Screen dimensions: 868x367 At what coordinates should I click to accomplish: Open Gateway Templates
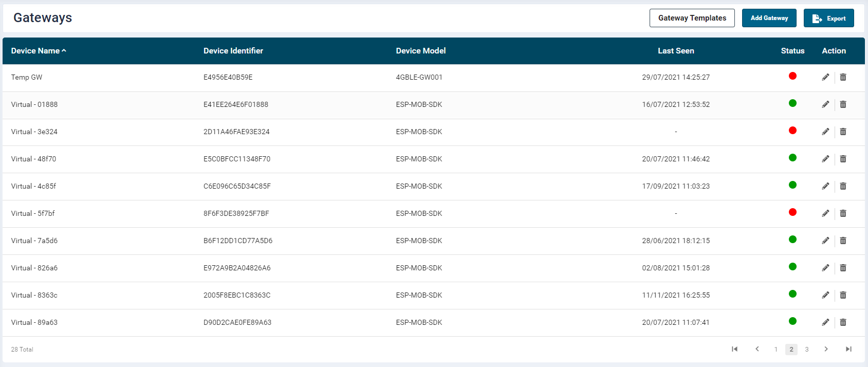pos(692,18)
